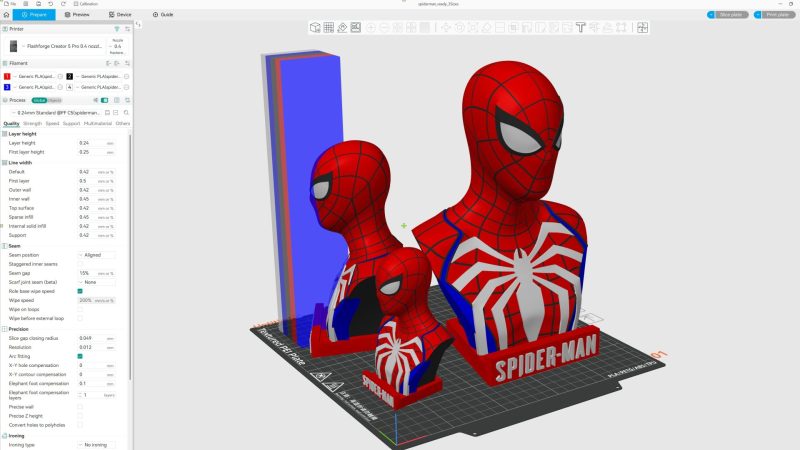
Task: Toggle the advanced mode switch in Process header
Action: (104, 101)
